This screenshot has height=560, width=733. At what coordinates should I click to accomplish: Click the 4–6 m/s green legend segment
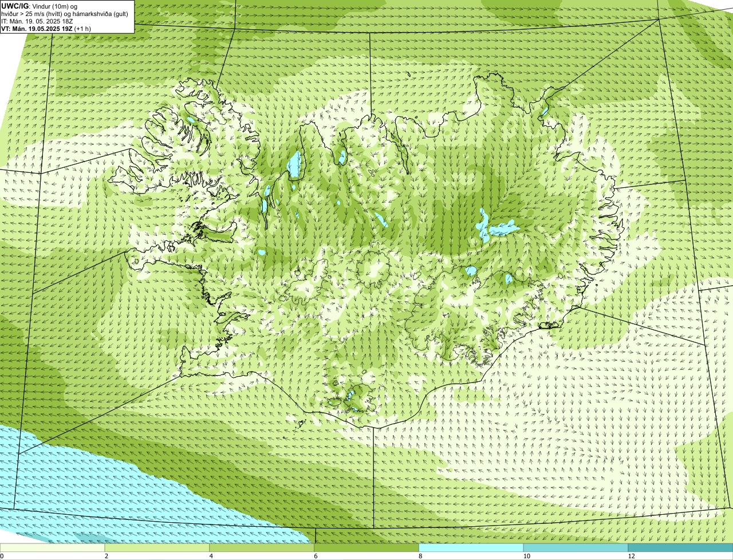[x=262, y=548]
